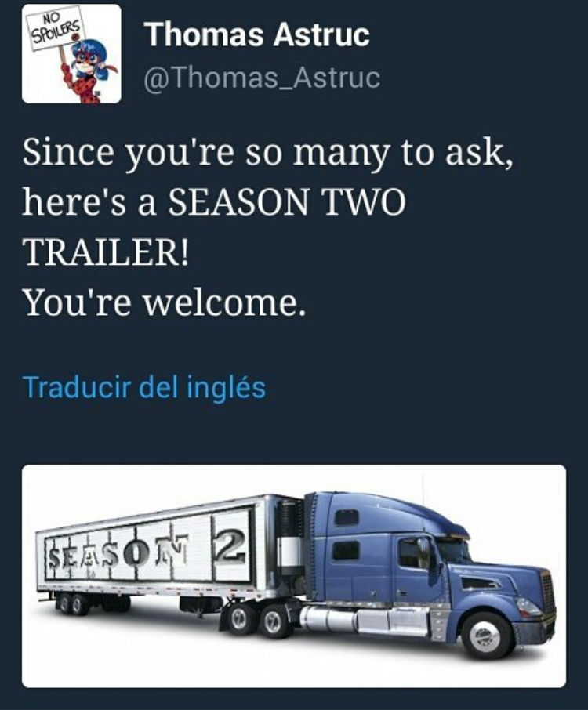This screenshot has width=588, height=710.
Task: Tap the 'You're welcome.' line
Action: [165, 302]
